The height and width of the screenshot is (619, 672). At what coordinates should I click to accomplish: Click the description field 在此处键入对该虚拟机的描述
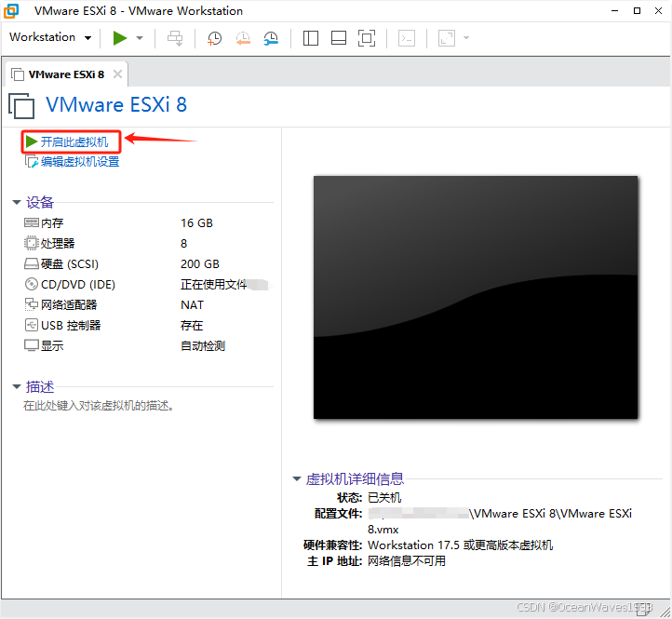coord(99,406)
